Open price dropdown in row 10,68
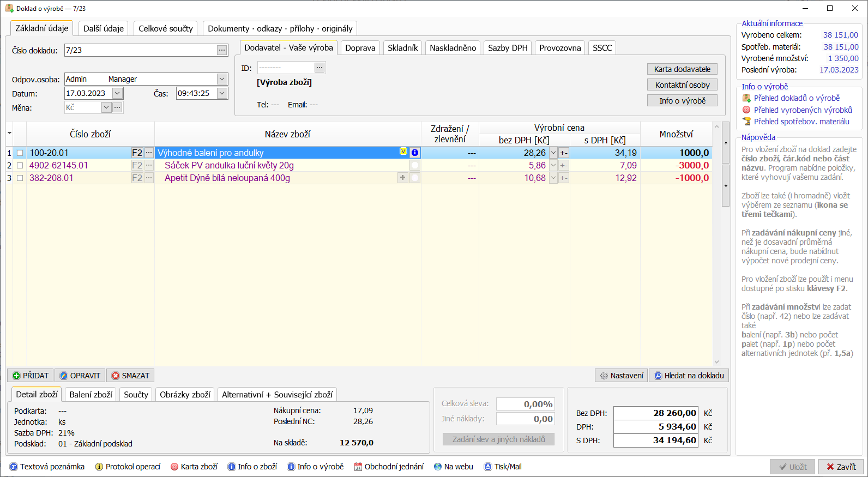 [553, 178]
